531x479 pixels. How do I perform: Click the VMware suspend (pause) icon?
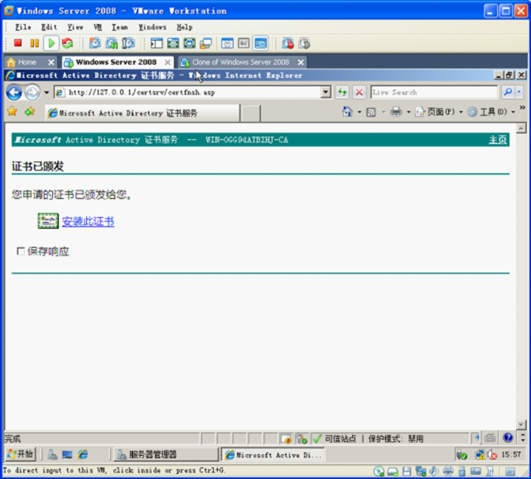[34, 43]
